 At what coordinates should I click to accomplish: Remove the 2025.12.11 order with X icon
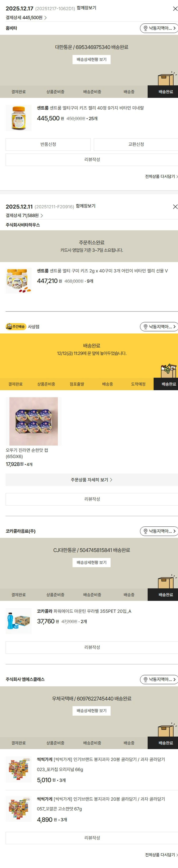coord(175,207)
